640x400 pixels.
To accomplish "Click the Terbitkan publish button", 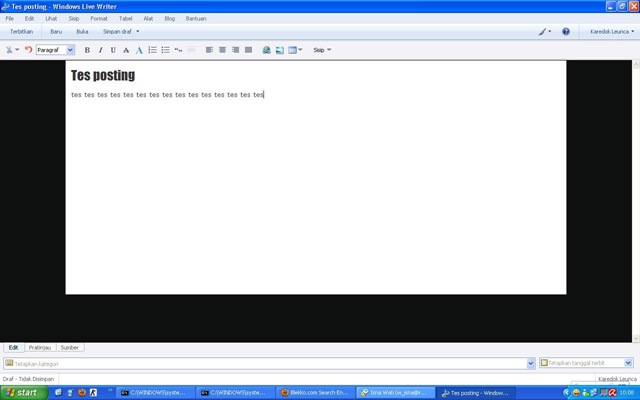I will pyautogui.click(x=21, y=31).
